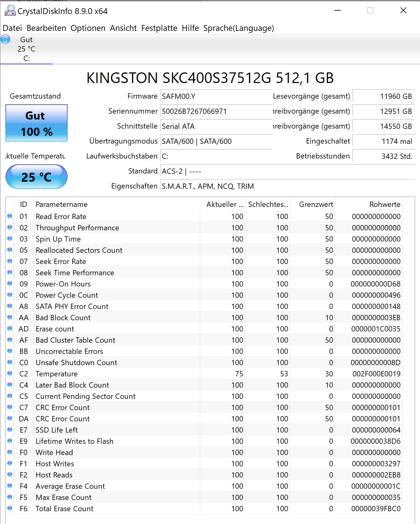Viewport: 420px width, 524px height.
Task: Select the Max Erase Count parameter name
Action: point(64,497)
